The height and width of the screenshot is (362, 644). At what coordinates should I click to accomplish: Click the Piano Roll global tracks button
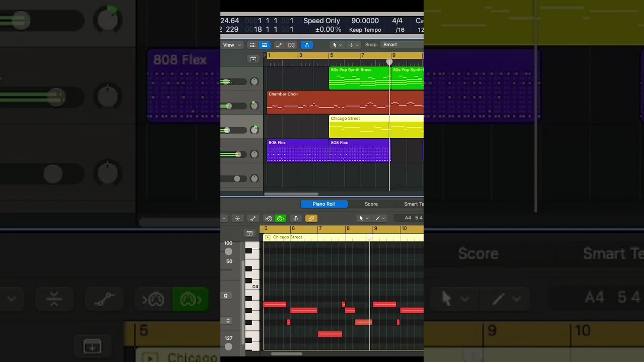pyautogui.click(x=249, y=233)
